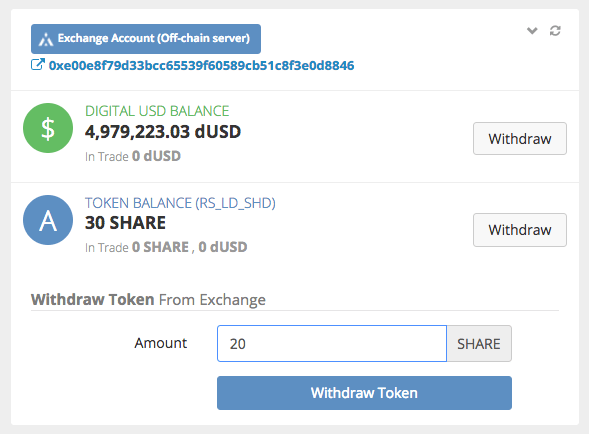The height and width of the screenshot is (434, 589).
Task: Click the DIGITAL USD BALANCE heading
Action: tap(157, 111)
